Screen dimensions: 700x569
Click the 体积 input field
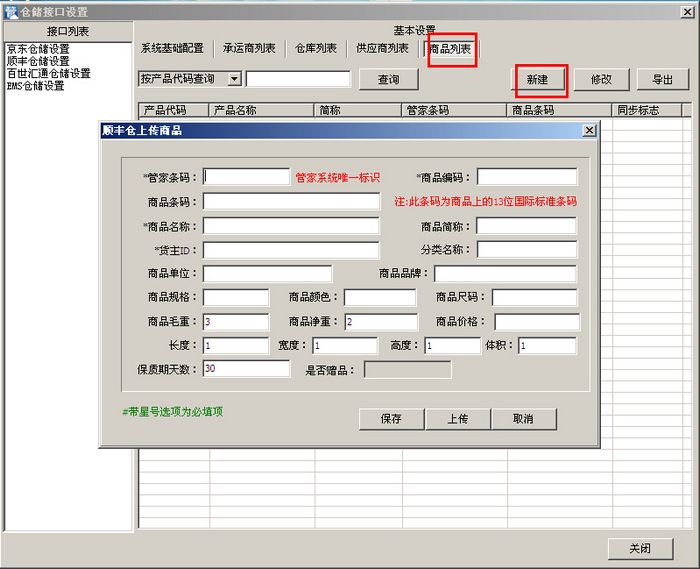(548, 346)
